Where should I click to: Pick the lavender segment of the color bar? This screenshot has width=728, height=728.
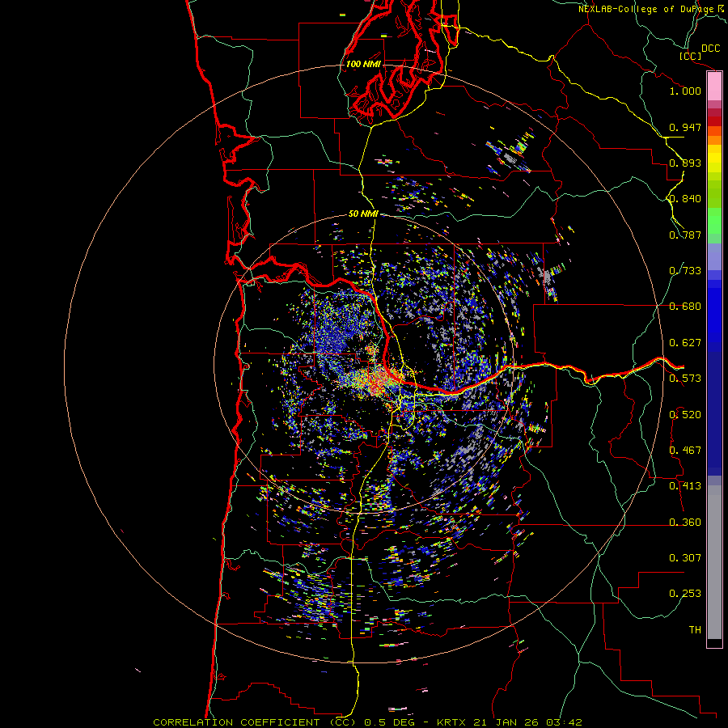[x=714, y=256]
